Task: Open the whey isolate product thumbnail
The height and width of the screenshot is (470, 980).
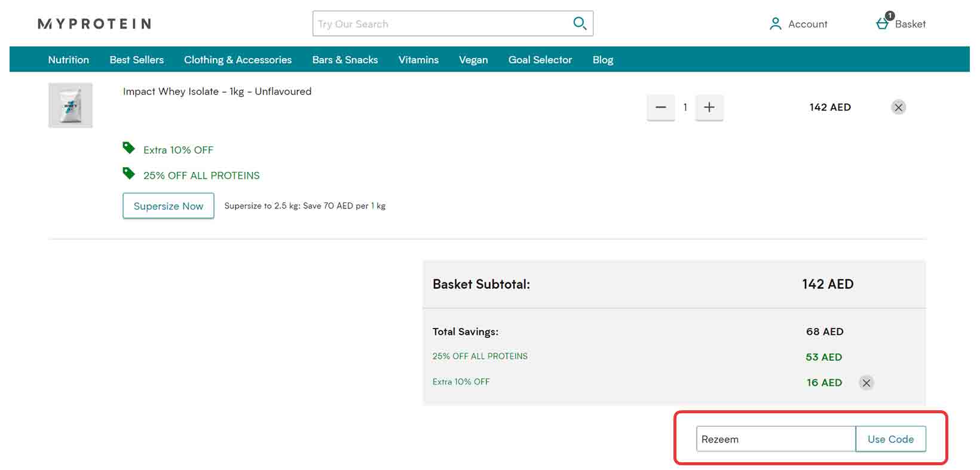Action: click(x=71, y=105)
